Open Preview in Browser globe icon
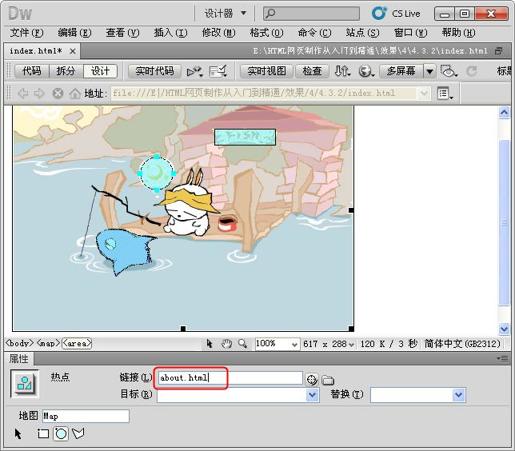Screen dimensions: 515x451 (x=366, y=71)
